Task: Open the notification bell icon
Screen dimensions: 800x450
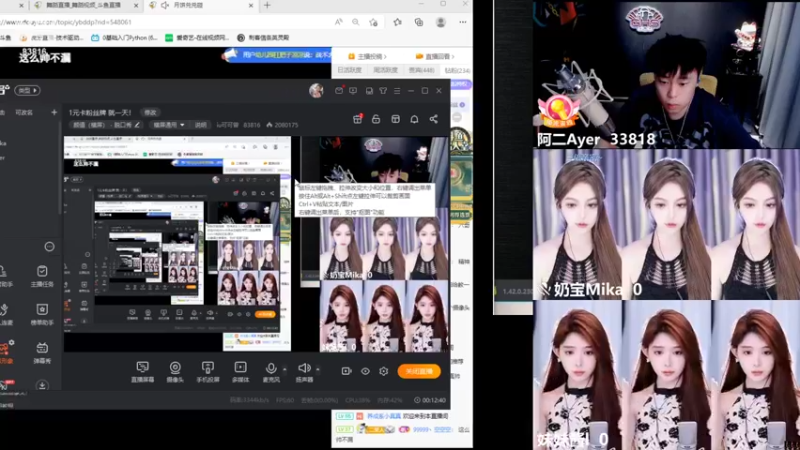Action: pyautogui.click(x=414, y=119)
